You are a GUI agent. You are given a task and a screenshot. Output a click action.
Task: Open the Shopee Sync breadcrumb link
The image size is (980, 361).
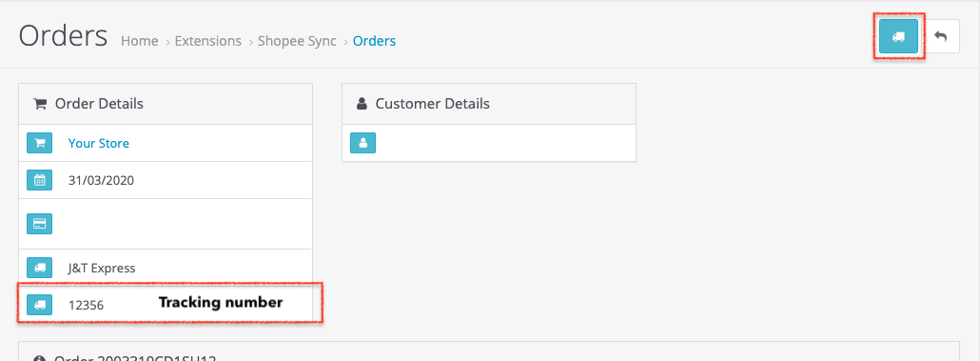click(x=297, y=41)
